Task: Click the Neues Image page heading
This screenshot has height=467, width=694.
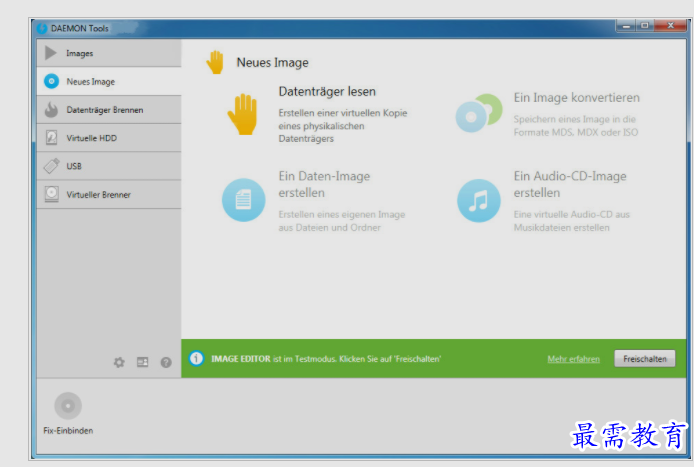Action: 273,62
